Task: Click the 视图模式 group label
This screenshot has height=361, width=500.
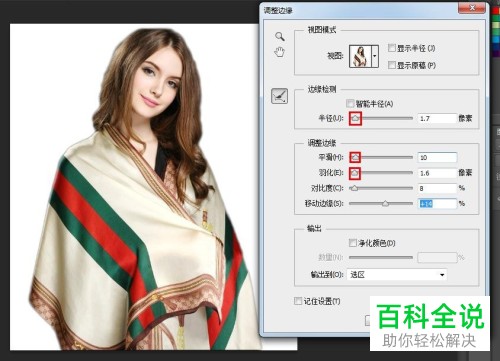Action: pyautogui.click(x=321, y=30)
